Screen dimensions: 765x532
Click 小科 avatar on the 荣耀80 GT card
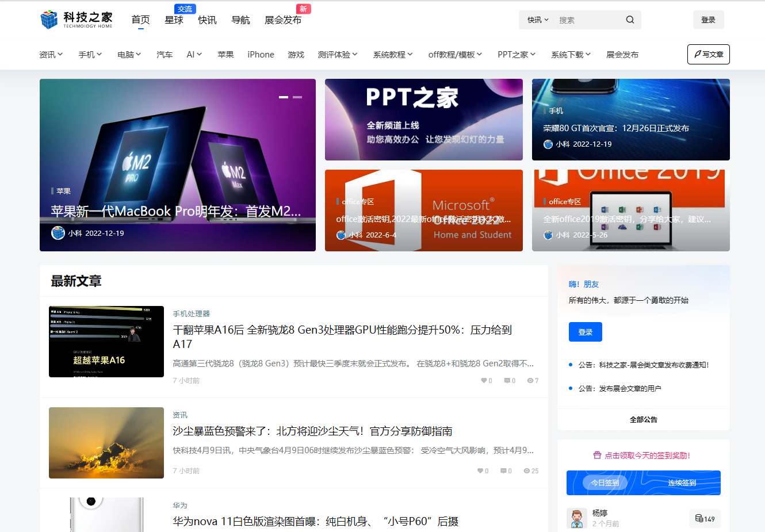click(548, 144)
